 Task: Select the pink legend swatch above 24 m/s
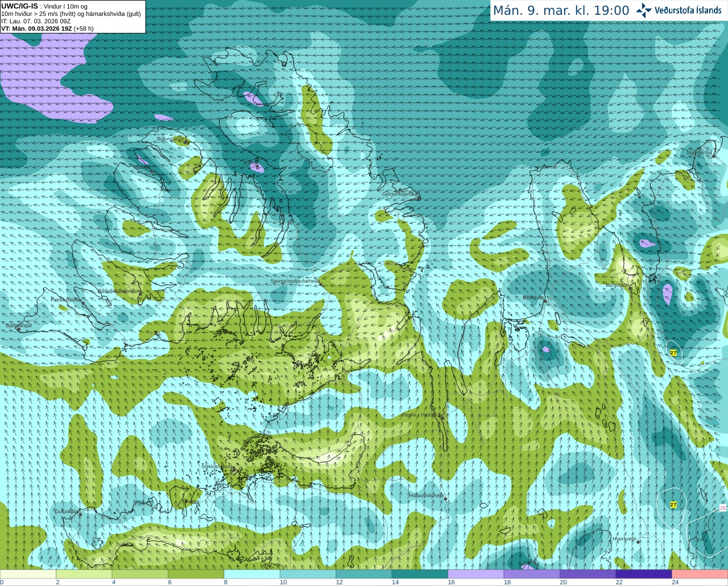coord(700,574)
